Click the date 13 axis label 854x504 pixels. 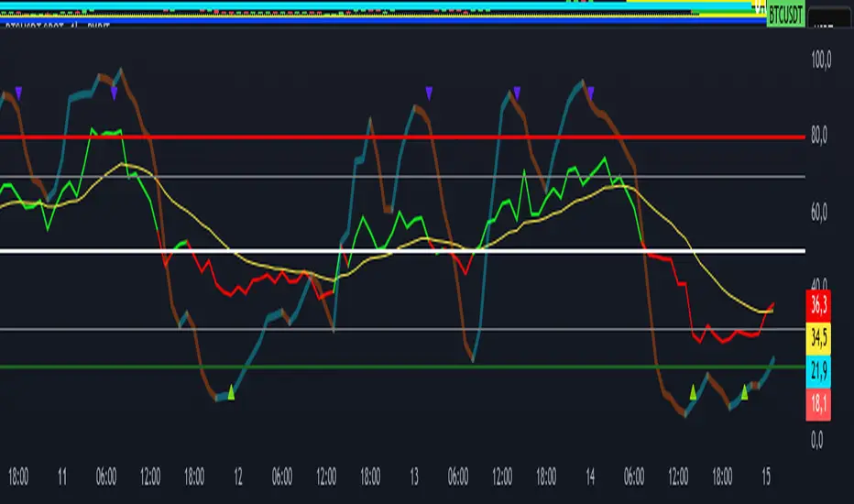coord(414,477)
